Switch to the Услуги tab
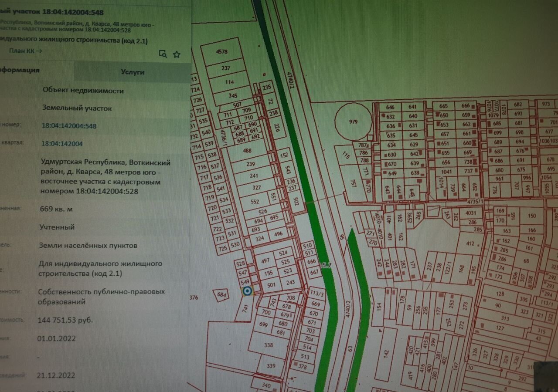 (133, 72)
